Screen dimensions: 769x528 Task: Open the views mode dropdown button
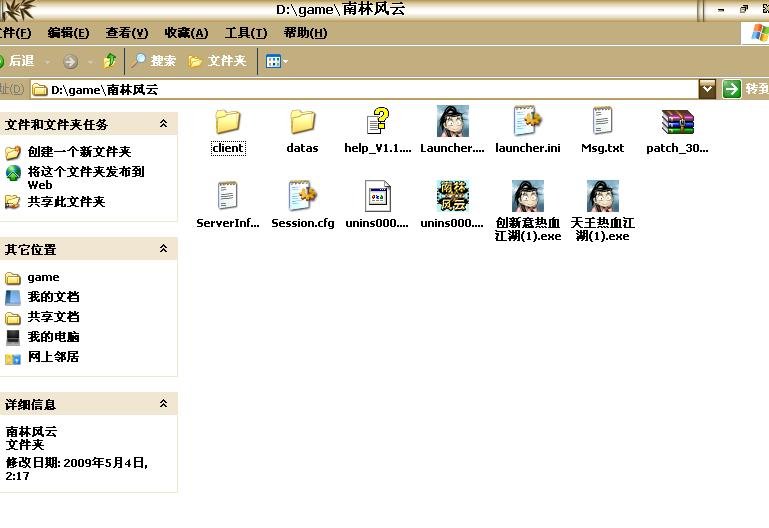point(276,61)
